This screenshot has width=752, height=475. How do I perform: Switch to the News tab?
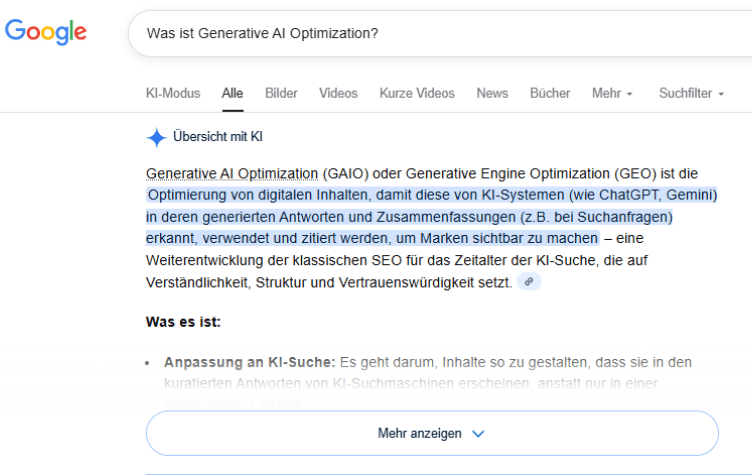click(x=492, y=93)
